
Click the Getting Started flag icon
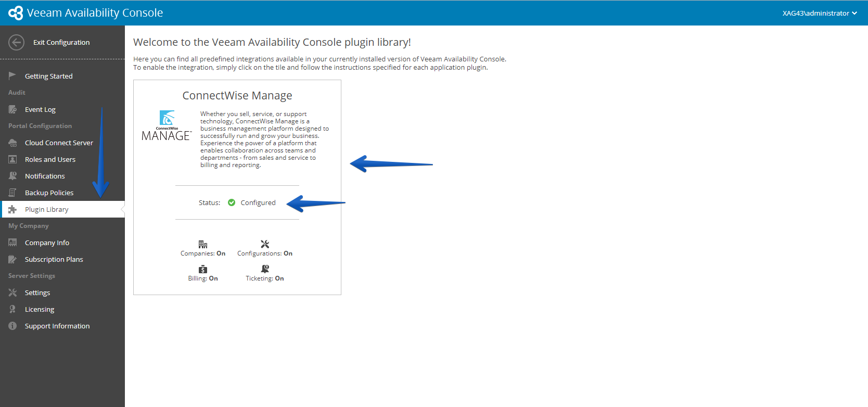coord(12,76)
